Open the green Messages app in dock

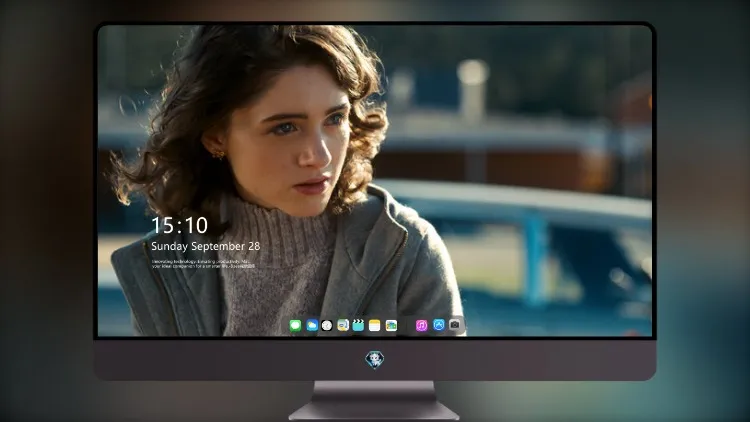295,326
